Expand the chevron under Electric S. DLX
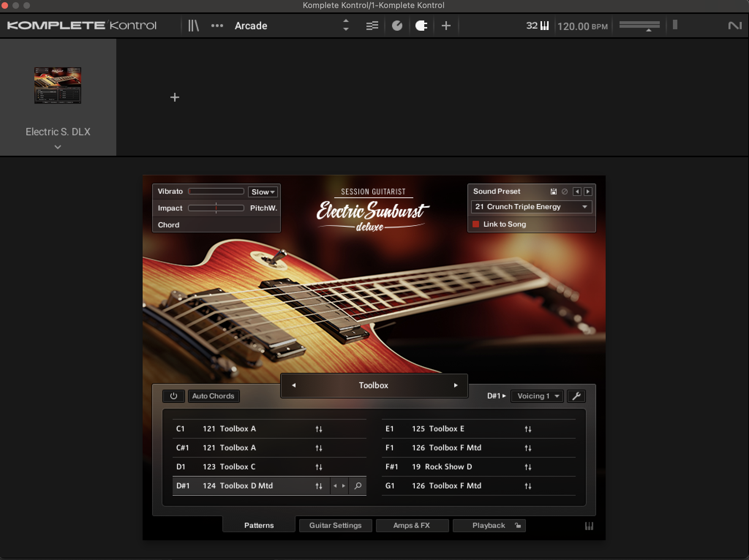The height and width of the screenshot is (560, 749). pos(58,147)
